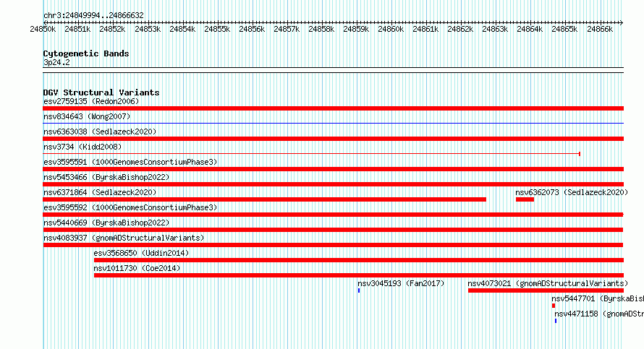Click the right arrowhead of the ruler
The height and width of the screenshot is (349, 644).
622,22
